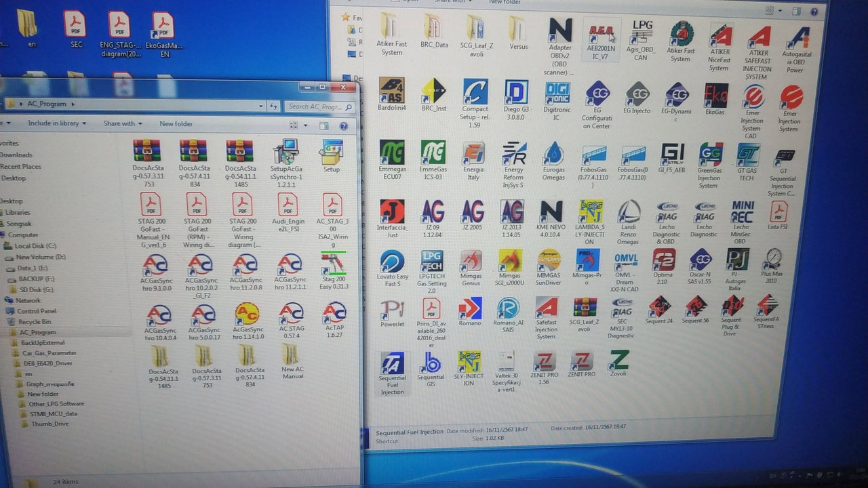This screenshot has height=488, width=868.
Task: Launch KME NEVO 4.0.10.4
Action: tap(551, 211)
